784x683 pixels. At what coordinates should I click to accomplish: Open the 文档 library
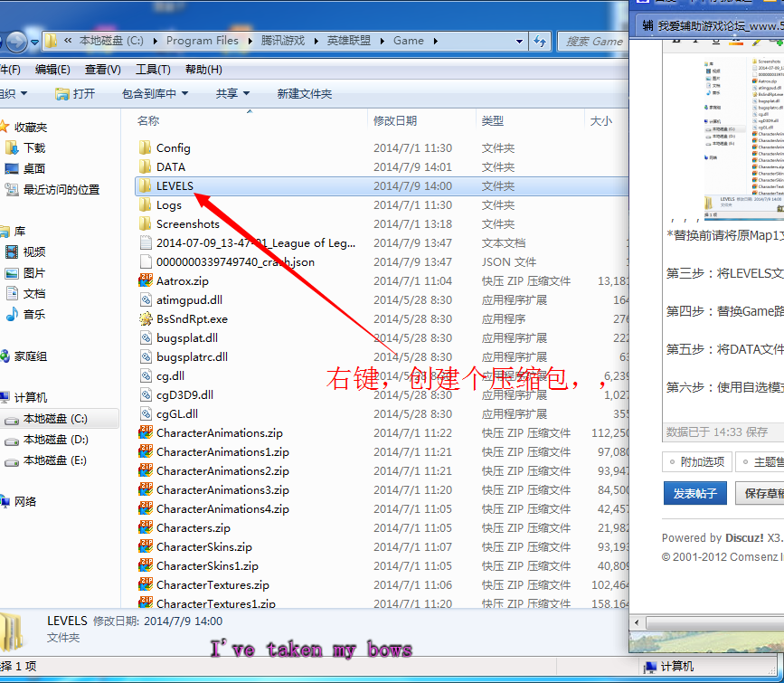34,294
